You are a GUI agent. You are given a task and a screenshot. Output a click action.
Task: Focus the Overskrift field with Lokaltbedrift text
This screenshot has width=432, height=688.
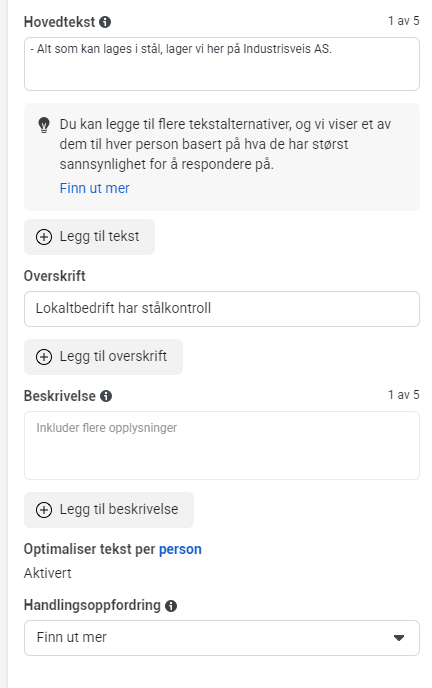222,309
